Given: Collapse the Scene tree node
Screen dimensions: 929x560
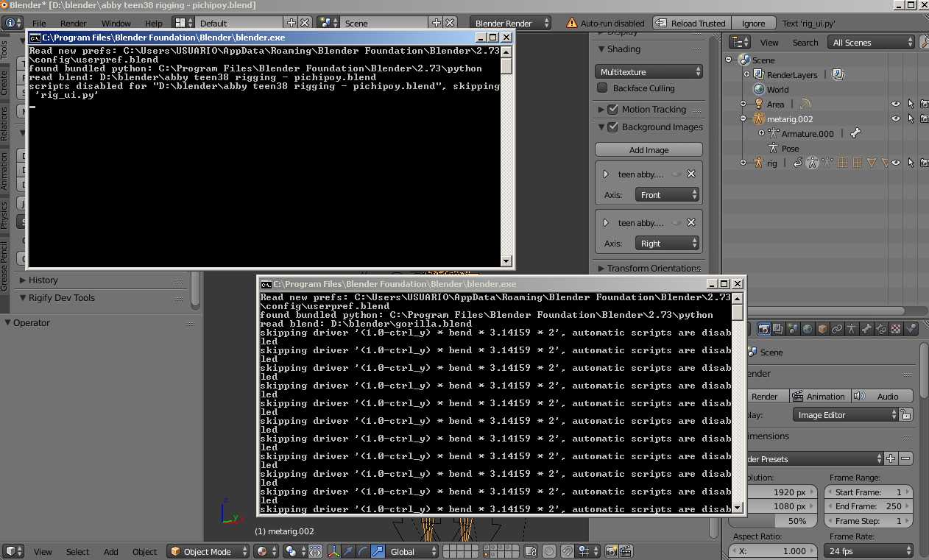Looking at the screenshot, I should 729,60.
